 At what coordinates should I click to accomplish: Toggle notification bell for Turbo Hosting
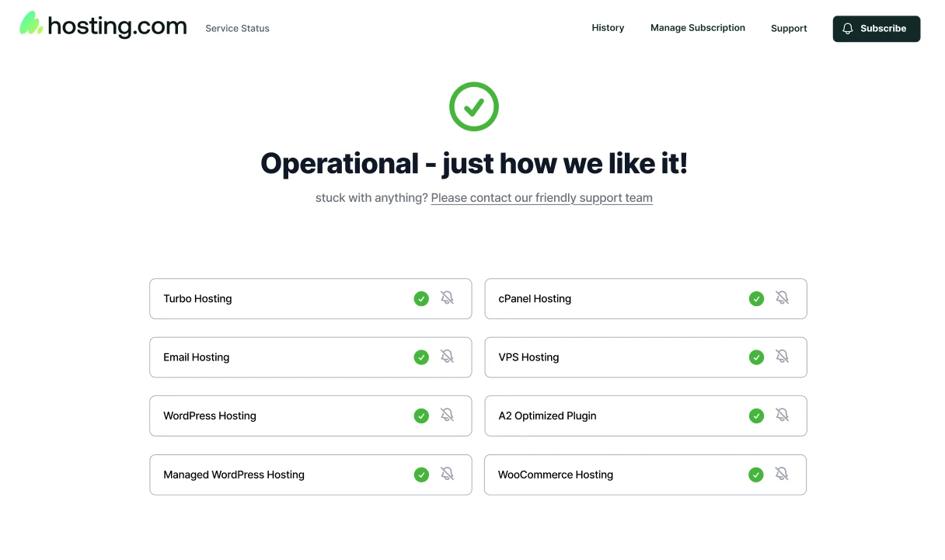click(x=447, y=298)
